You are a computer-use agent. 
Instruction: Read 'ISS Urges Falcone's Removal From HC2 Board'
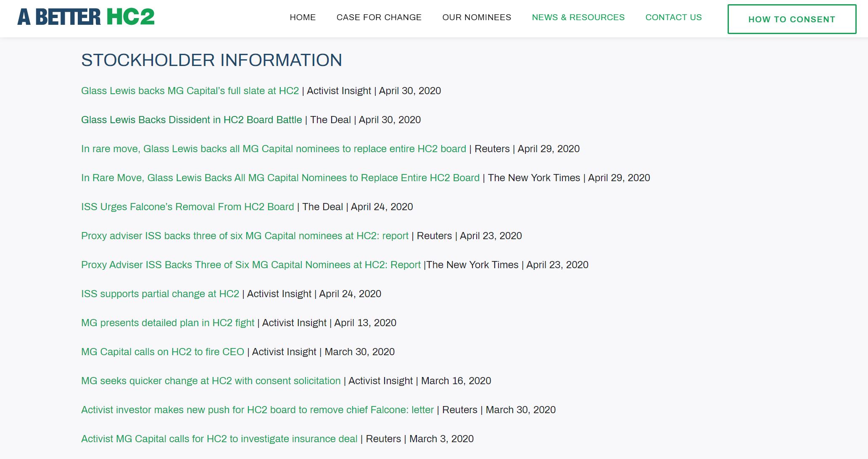(x=187, y=207)
